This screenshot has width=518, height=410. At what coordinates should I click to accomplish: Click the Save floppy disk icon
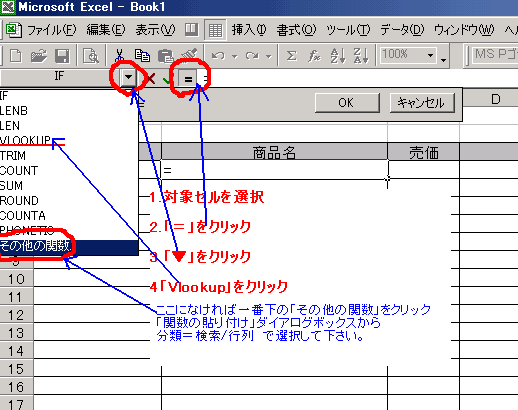[x=62, y=56]
